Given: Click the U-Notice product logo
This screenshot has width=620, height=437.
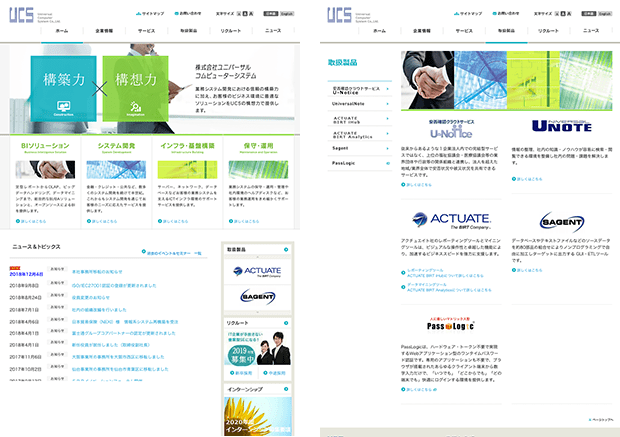Looking at the screenshot, I should pyautogui.click(x=451, y=130).
